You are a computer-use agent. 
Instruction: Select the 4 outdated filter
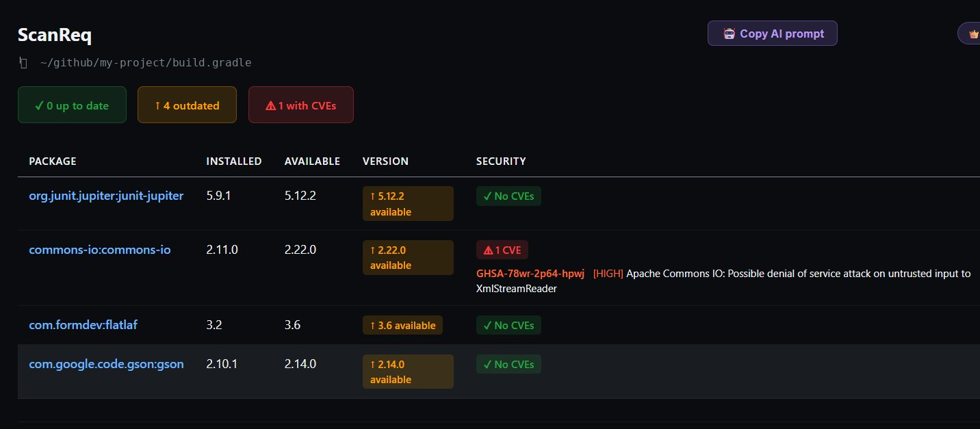tap(187, 105)
